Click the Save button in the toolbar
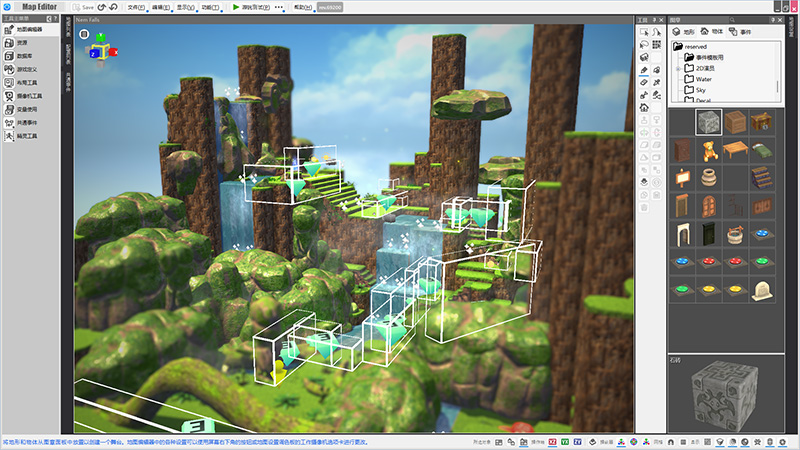Image resolution: width=800 pixels, height=450 pixels. [x=82, y=7]
